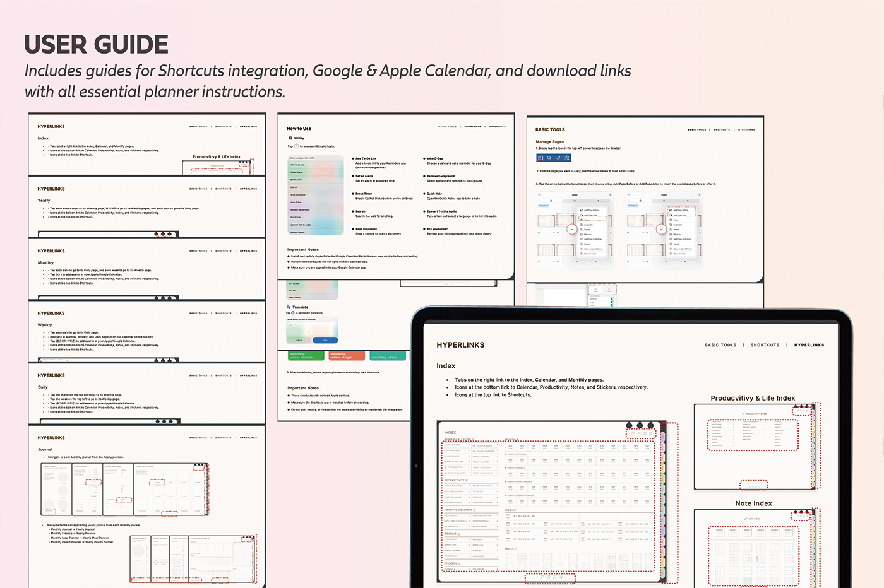Viewport: 884px width, 588px height.
Task: Expand circled arrow in left Pages screenshot
Action: pos(571,230)
